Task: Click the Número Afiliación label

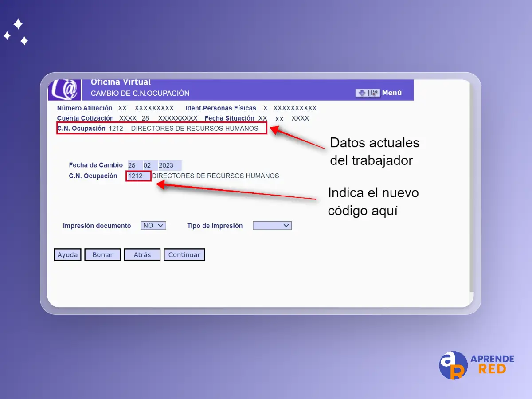Action: coord(85,108)
